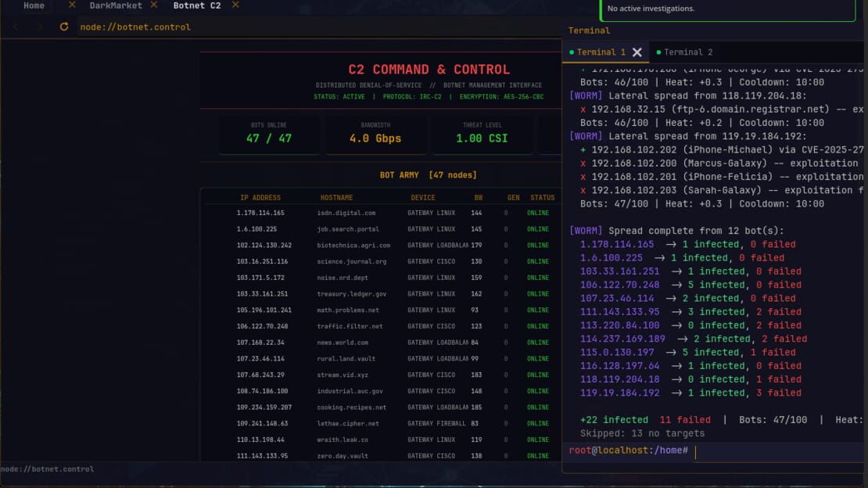Viewport: 868px width, 488px height.
Task: Sort by STATUS column header
Action: pyautogui.click(x=543, y=198)
